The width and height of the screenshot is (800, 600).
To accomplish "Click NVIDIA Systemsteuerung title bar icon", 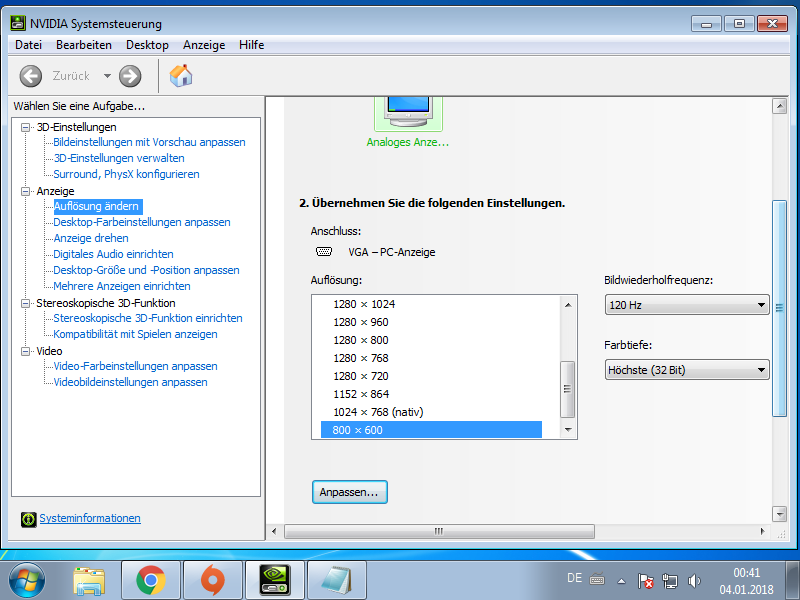I will point(18,23).
